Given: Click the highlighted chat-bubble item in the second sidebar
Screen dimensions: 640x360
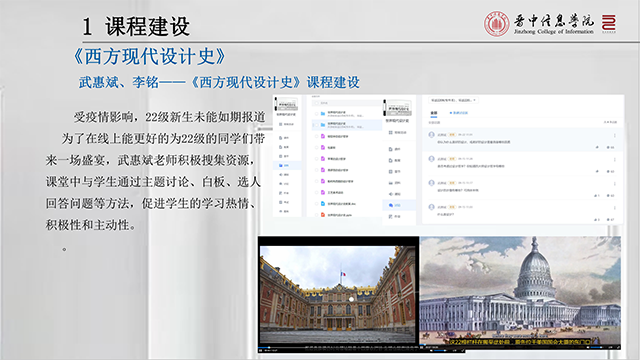Looking at the screenshot, I should coord(399,205).
